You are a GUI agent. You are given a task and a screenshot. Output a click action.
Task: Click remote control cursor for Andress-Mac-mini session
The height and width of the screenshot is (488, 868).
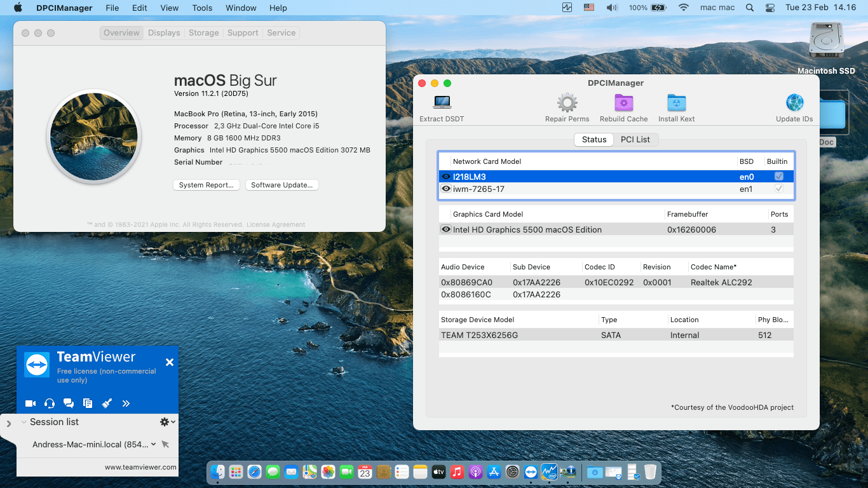coord(165,444)
